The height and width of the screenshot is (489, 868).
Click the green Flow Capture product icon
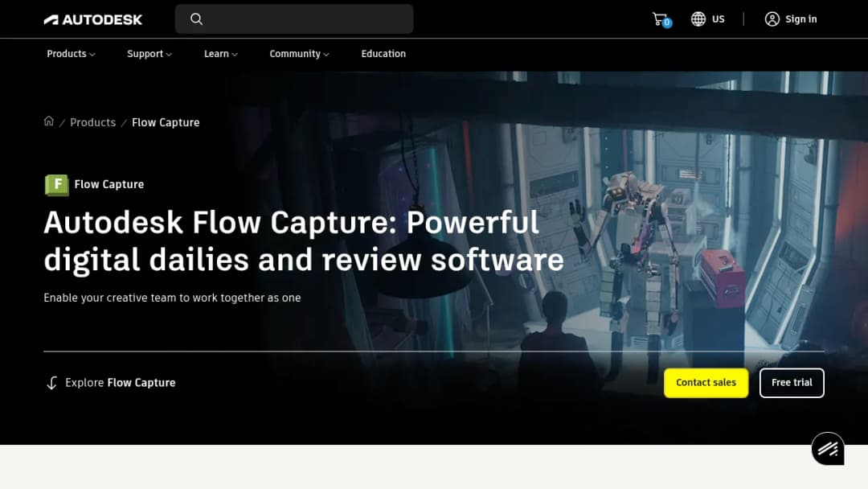point(56,185)
